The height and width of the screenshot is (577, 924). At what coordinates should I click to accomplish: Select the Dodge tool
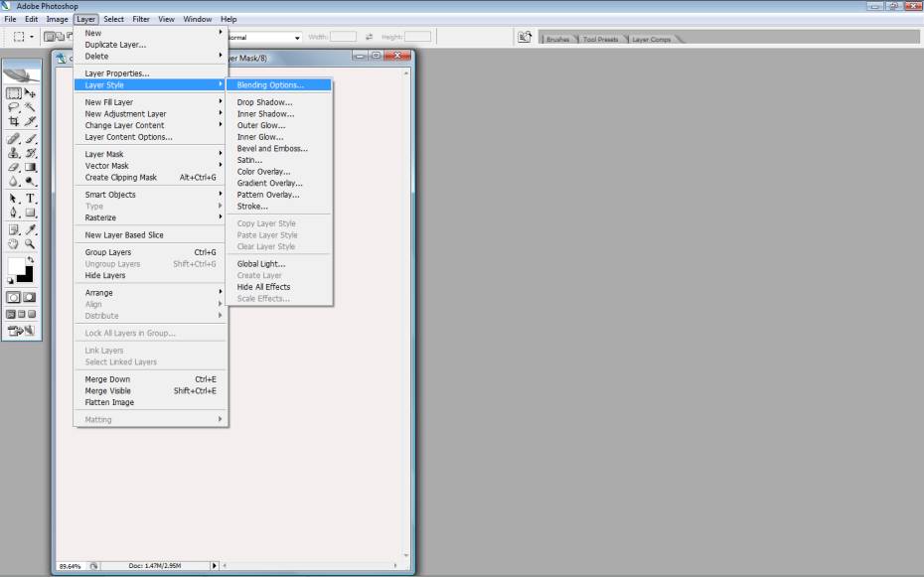[30, 182]
